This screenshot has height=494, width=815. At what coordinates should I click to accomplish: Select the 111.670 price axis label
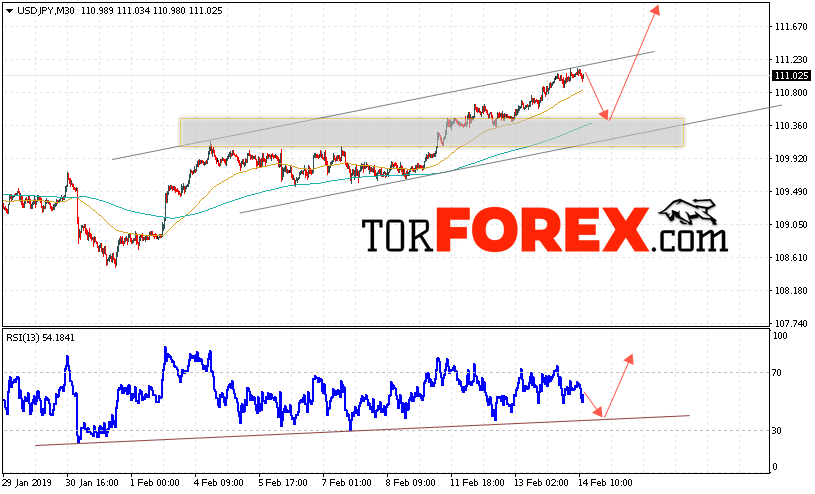791,27
